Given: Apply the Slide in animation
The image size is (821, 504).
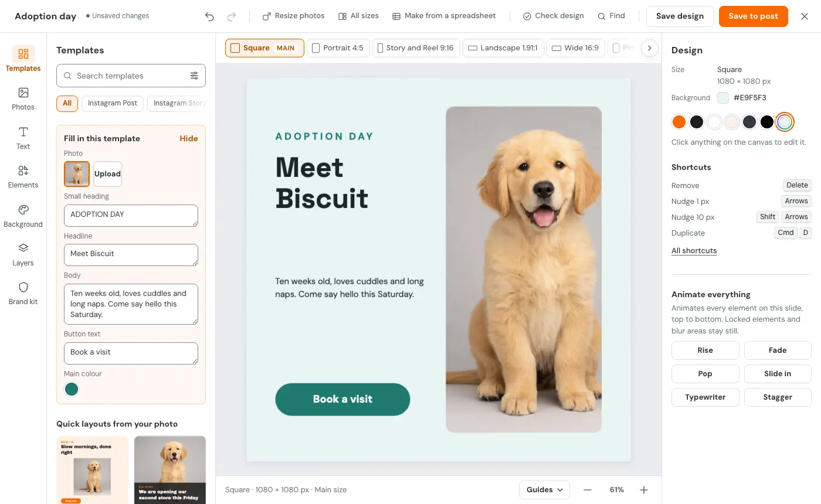Looking at the screenshot, I should click(x=778, y=374).
